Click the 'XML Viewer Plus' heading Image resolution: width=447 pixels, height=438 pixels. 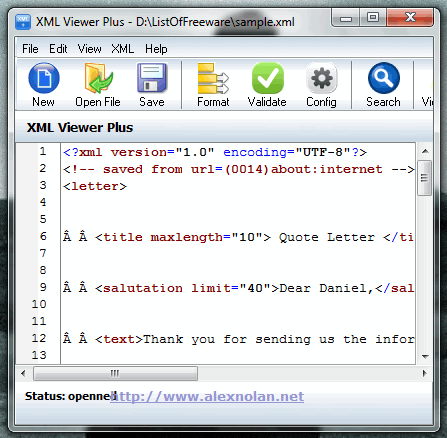pos(80,128)
